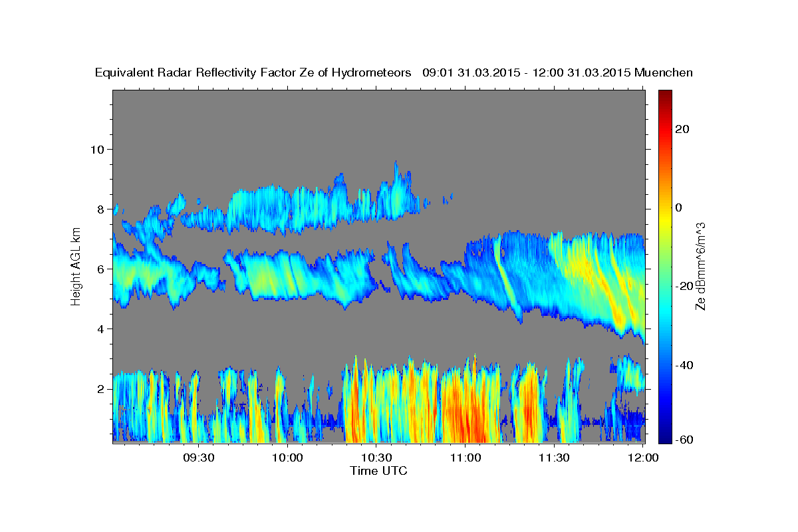Click the '12:00' time axis label
The width and height of the screenshot is (798, 532).
(x=643, y=458)
